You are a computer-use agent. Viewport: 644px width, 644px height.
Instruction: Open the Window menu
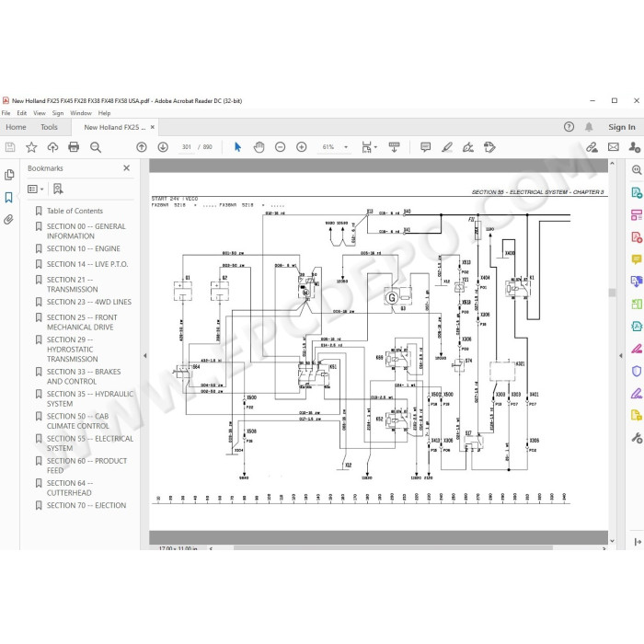(81, 113)
